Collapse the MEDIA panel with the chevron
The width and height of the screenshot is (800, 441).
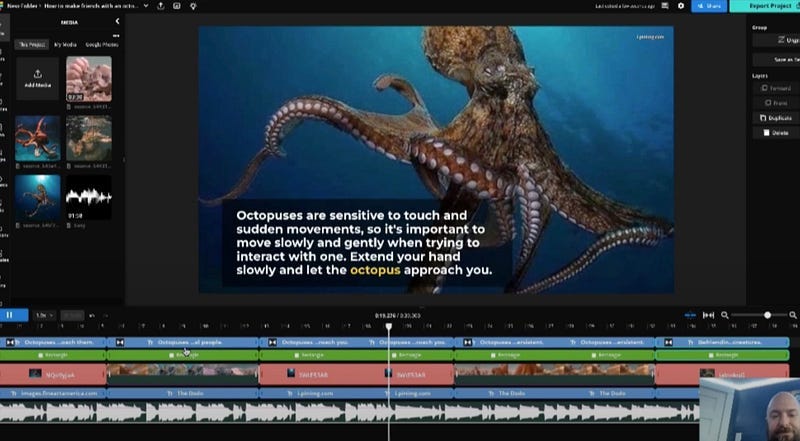click(117, 21)
